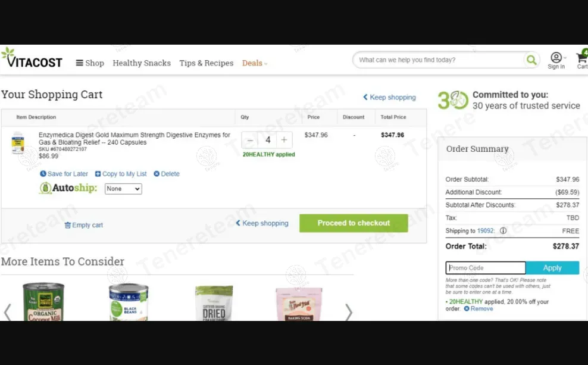Save the item for later

tap(64, 174)
